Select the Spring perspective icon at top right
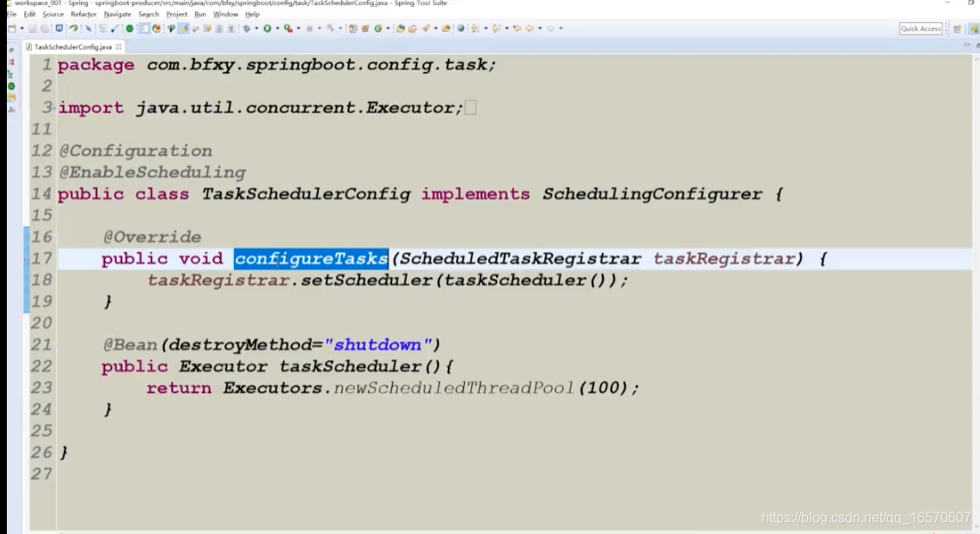The height and width of the screenshot is (534, 980). [974, 28]
